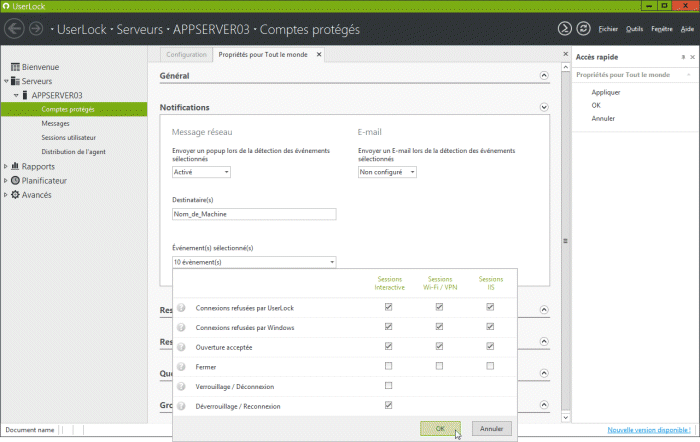Select Sessions utilisateur in the sidebar
This screenshot has width=700, height=442.
click(69, 138)
